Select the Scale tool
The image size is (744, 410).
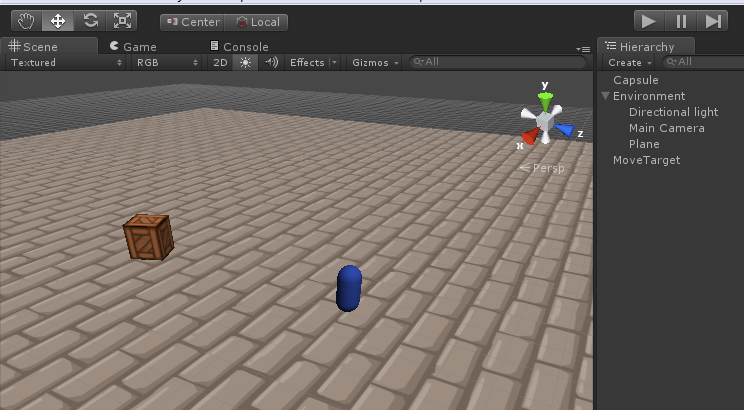coord(122,21)
